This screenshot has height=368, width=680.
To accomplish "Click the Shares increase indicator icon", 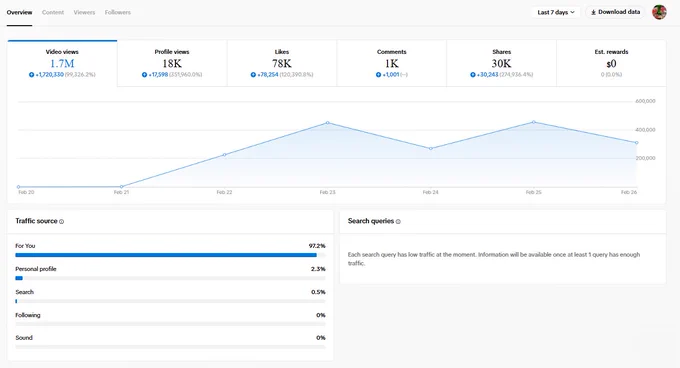I will tap(473, 75).
